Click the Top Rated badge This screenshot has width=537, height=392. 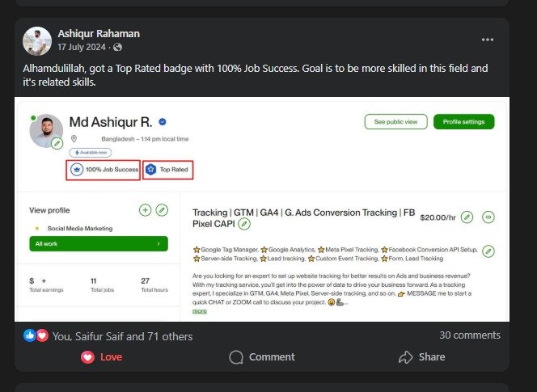pyautogui.click(x=169, y=170)
